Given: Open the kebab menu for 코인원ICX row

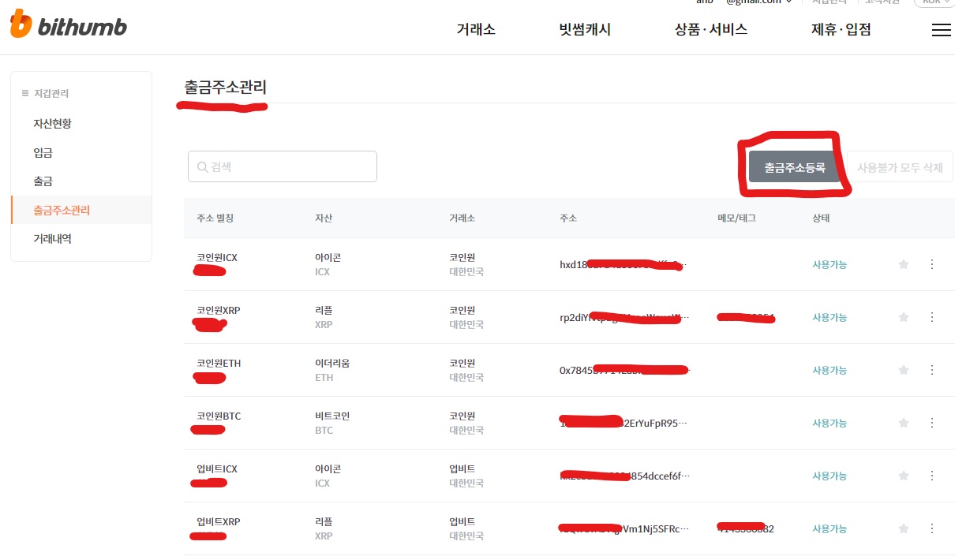Looking at the screenshot, I should click(931, 264).
